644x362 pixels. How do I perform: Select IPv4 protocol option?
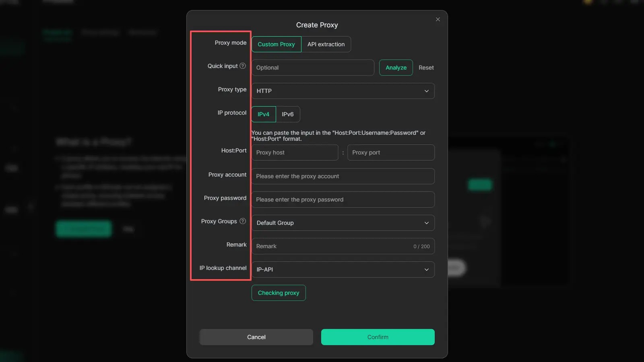point(264,114)
